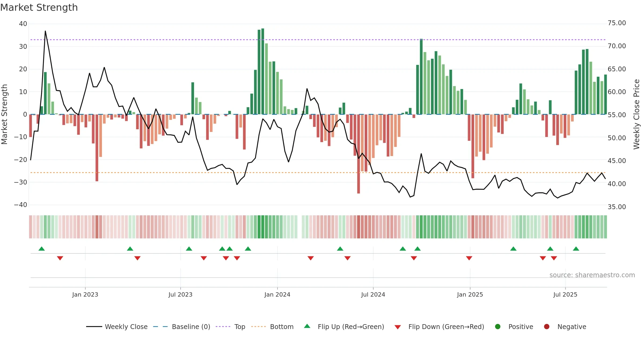The image size is (644, 362).
Task: Click the Jan 2023 axis label
Action: click(85, 294)
